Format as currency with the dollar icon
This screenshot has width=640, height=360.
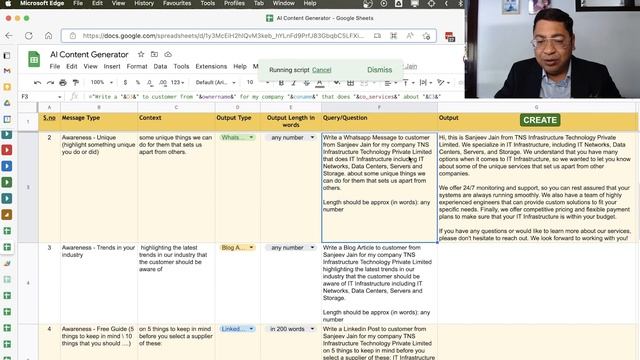pos(125,82)
